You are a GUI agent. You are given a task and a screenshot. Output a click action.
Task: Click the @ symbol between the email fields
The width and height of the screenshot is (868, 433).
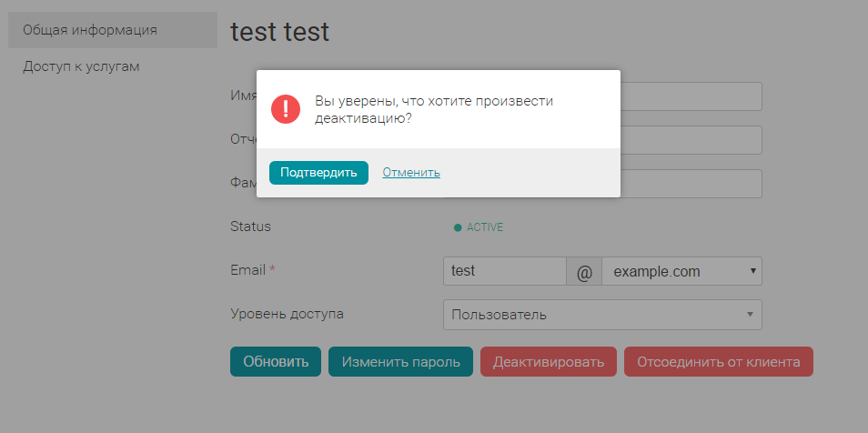[x=584, y=271]
